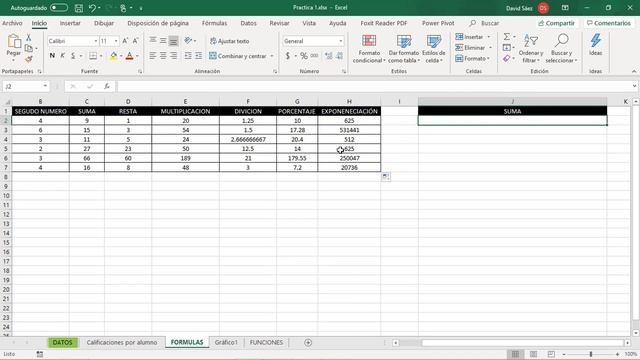The image size is (640, 360).
Task: Open the Name Box dropdown arrow
Action: click(45, 86)
